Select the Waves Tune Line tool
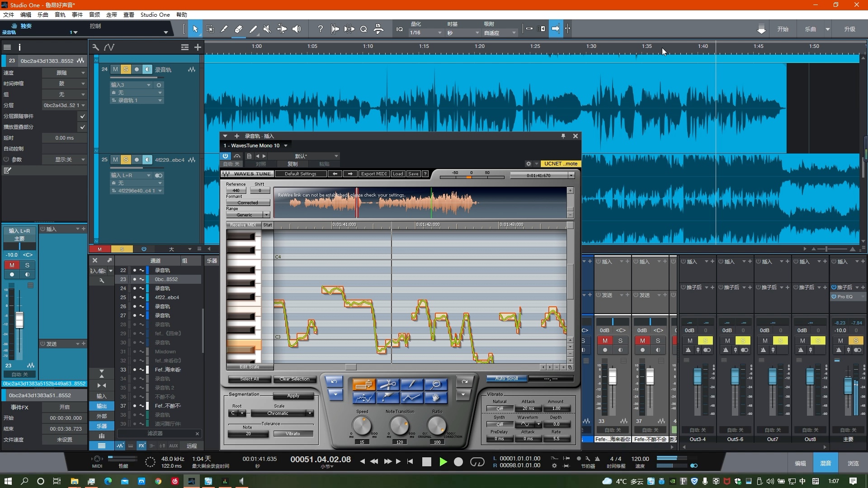The height and width of the screenshot is (488, 868). 412,398
